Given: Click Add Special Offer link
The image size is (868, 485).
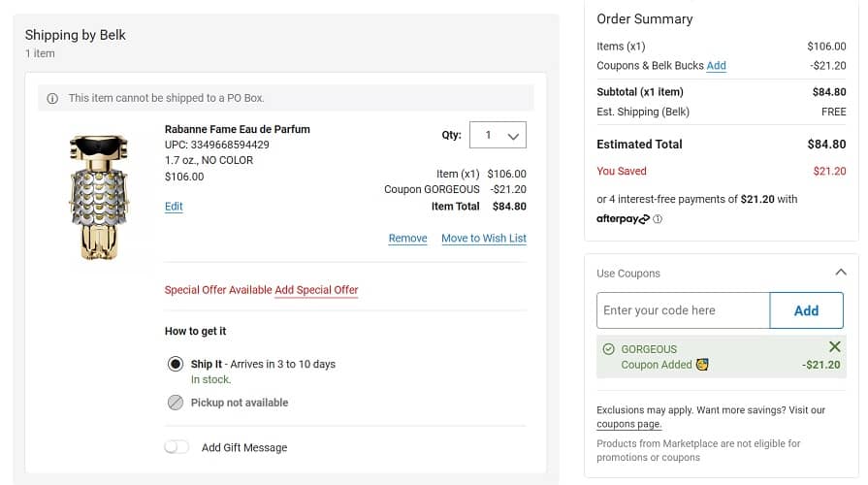Looking at the screenshot, I should pos(316,290).
